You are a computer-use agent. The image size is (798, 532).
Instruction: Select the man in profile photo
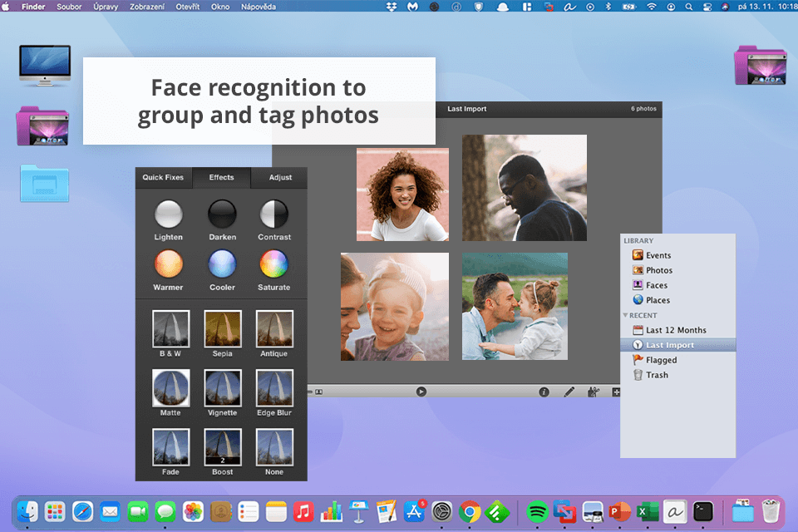[525, 188]
